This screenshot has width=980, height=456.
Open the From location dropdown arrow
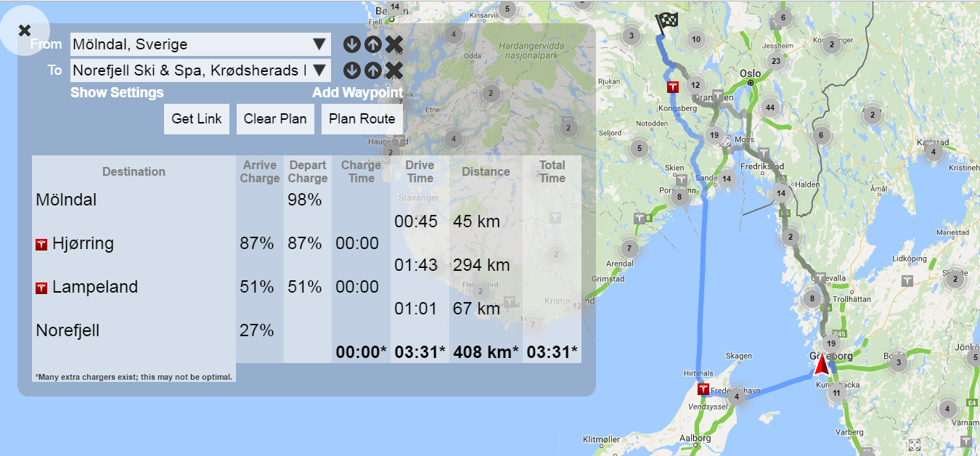click(319, 44)
